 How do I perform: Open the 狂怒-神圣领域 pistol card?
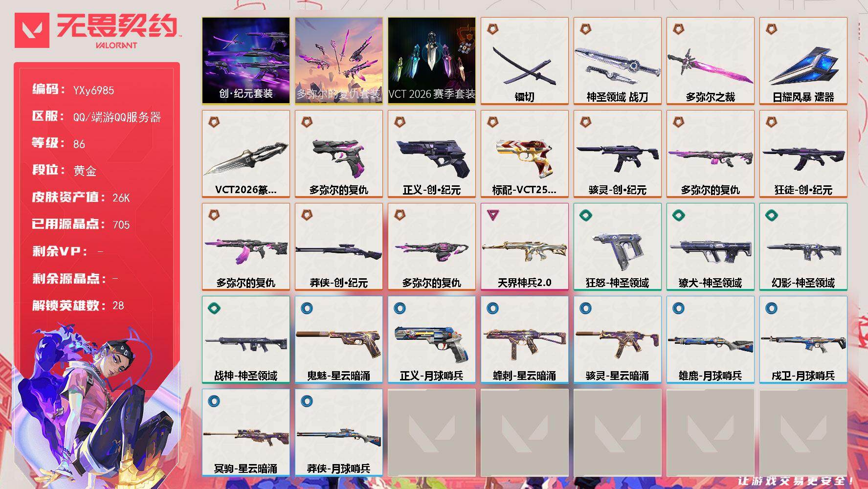[618, 246]
